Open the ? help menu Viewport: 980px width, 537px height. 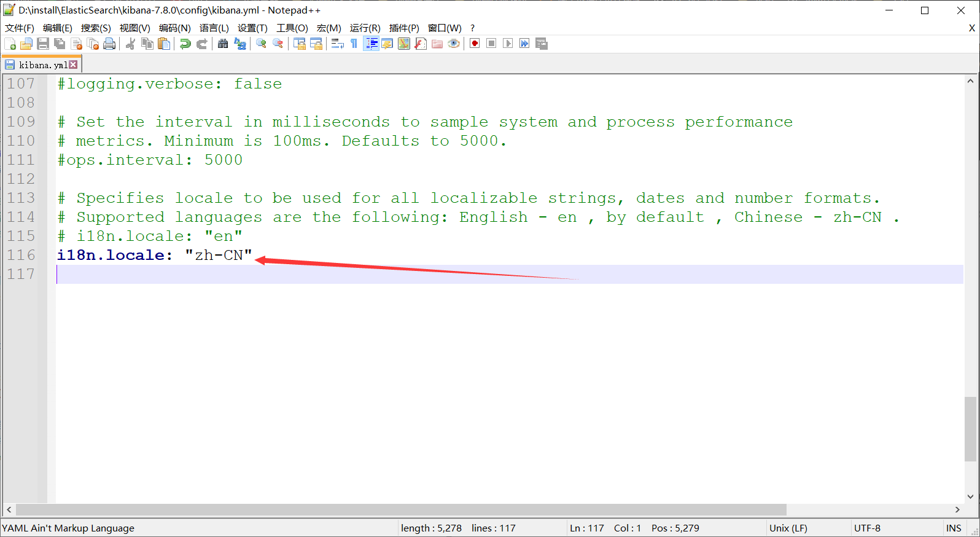click(x=472, y=28)
